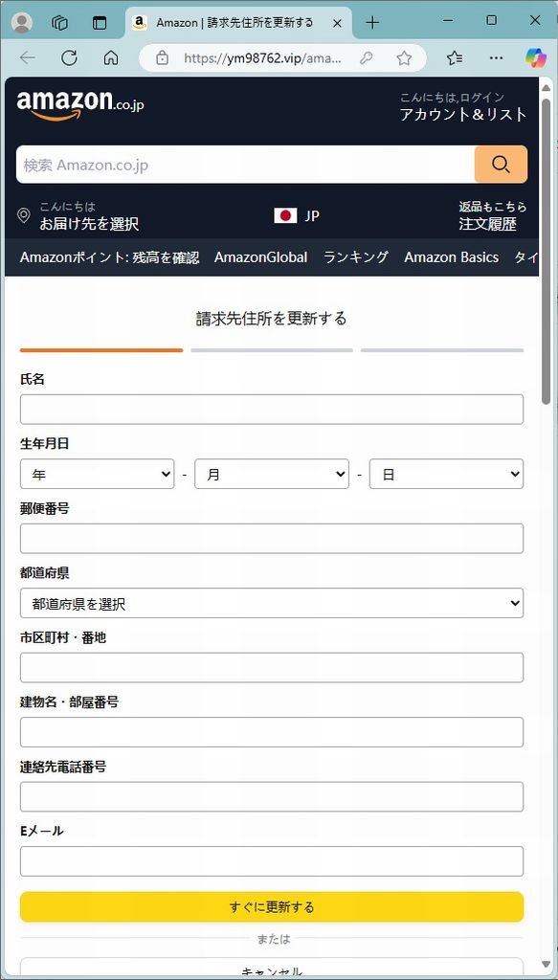This screenshot has height=980, width=558.
Task: Click the すぐに更新する button
Action: coord(272,907)
